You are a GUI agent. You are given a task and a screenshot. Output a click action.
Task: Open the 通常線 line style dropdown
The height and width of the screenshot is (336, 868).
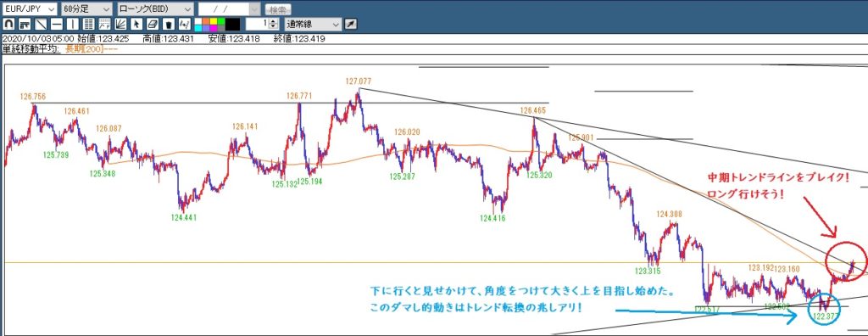[x=314, y=25]
